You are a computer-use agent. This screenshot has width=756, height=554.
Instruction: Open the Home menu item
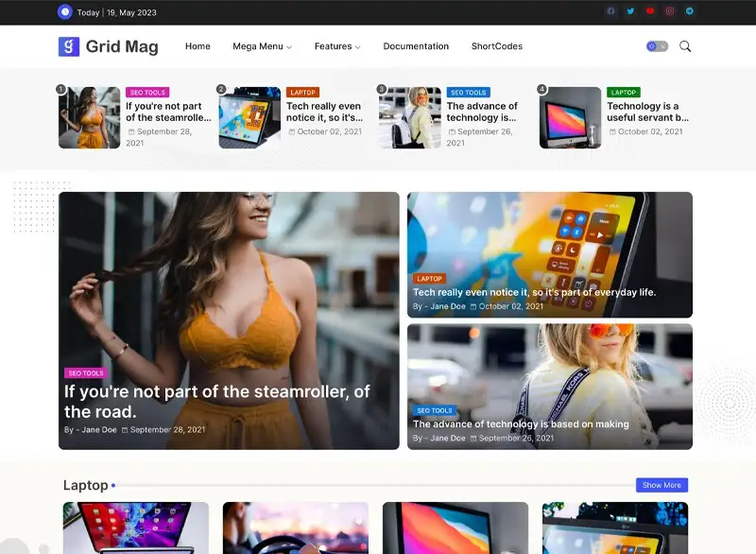[x=198, y=46]
